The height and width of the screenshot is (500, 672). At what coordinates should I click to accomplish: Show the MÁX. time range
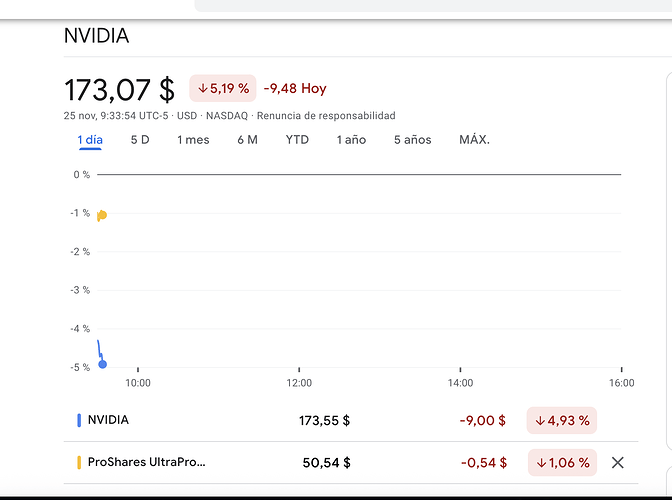pyautogui.click(x=474, y=140)
